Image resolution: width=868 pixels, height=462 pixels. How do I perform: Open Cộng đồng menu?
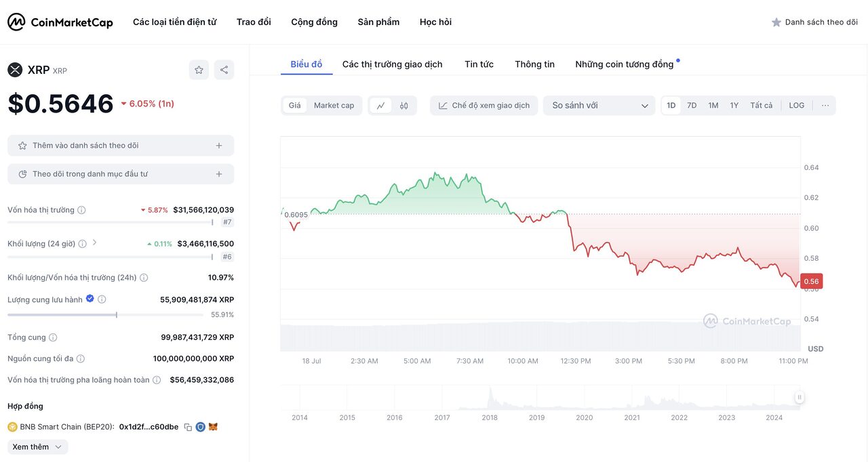[x=315, y=22]
